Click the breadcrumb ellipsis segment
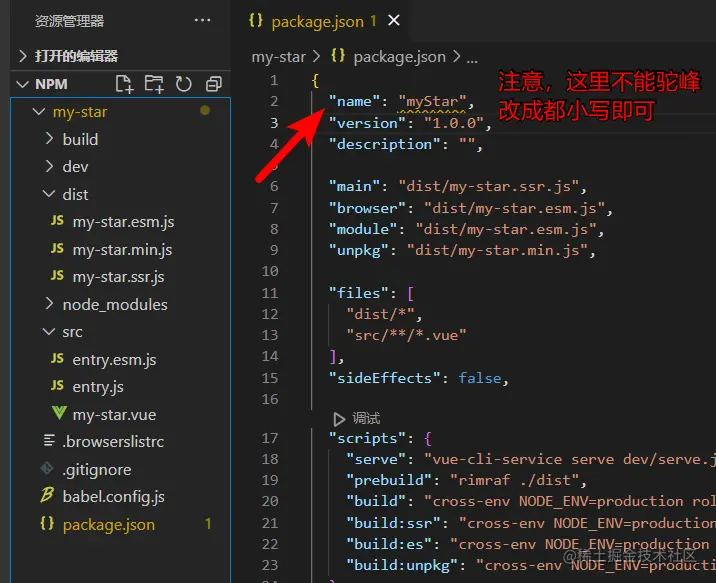The image size is (716, 583). [x=472, y=59]
